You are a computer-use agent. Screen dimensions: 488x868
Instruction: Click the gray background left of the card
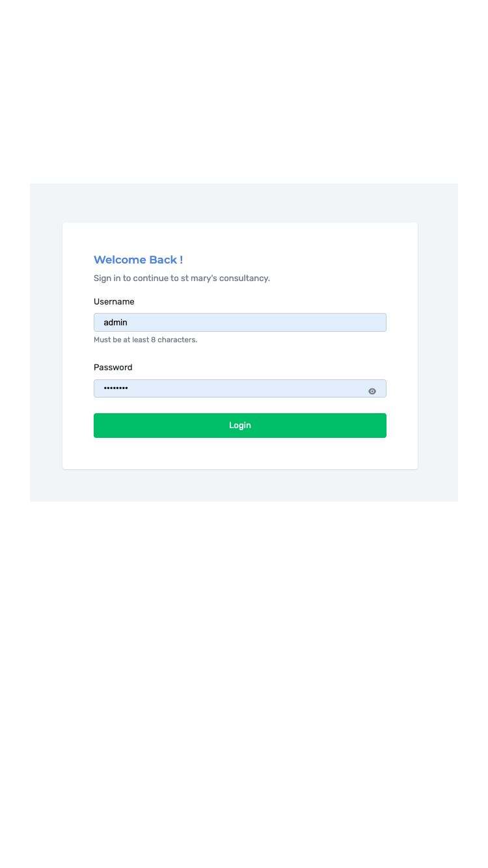point(46,345)
